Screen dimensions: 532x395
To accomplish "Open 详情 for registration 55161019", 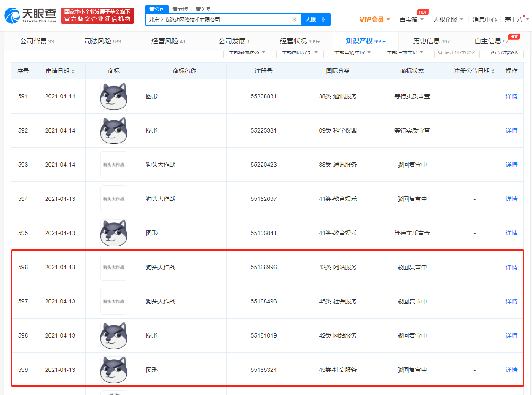I will click(511, 335).
